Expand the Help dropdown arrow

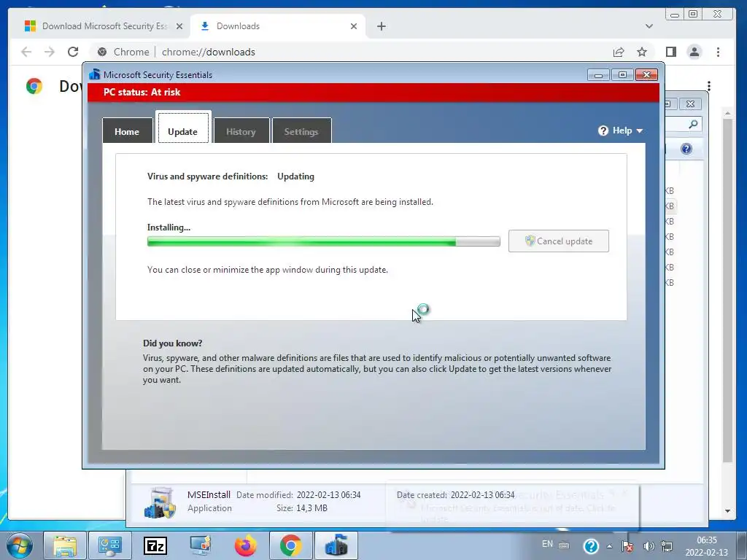coord(639,131)
